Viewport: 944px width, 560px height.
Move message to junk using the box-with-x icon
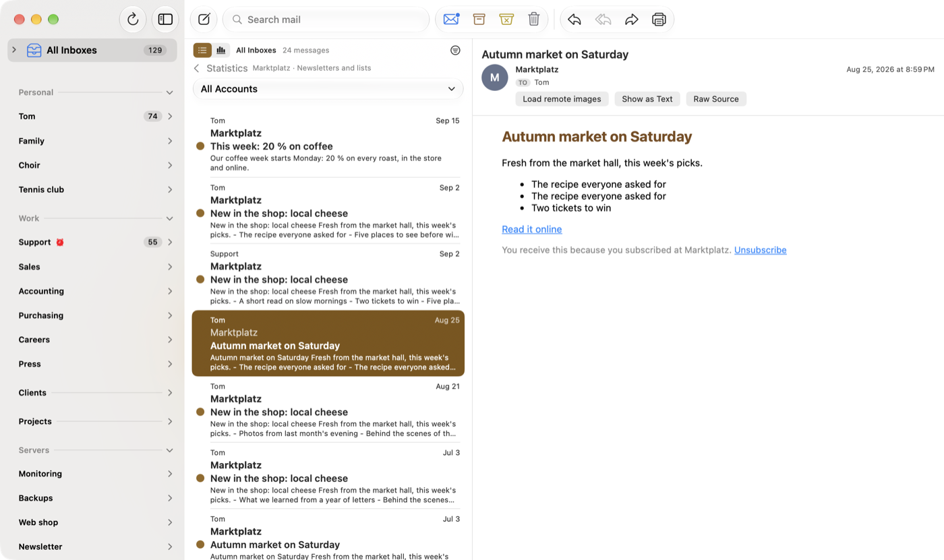506,20
